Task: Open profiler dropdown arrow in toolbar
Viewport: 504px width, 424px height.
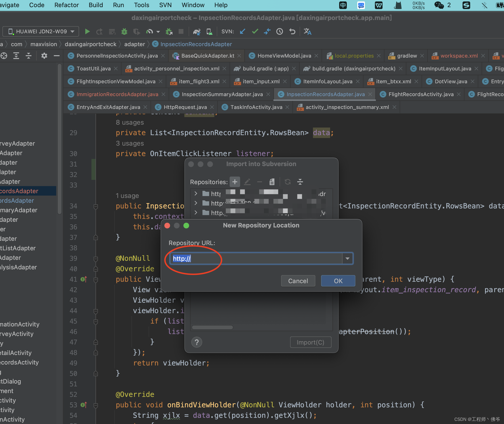Action: pos(158,31)
